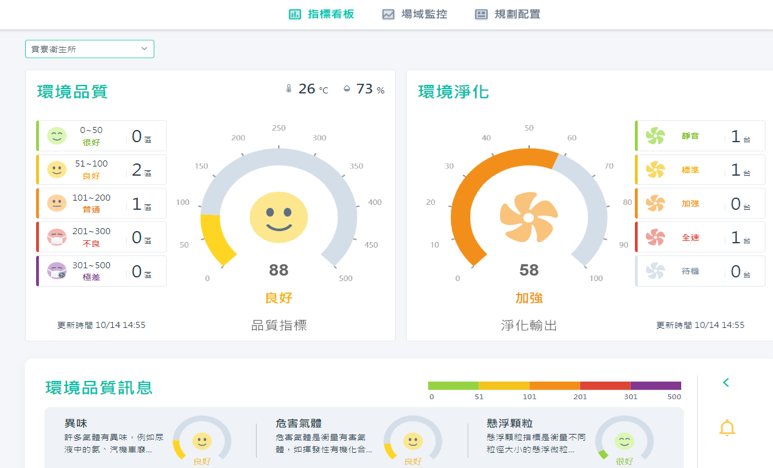Click the yellow smiley icon for 51~100 良好
The height and width of the screenshot is (468, 773).
click(x=57, y=169)
